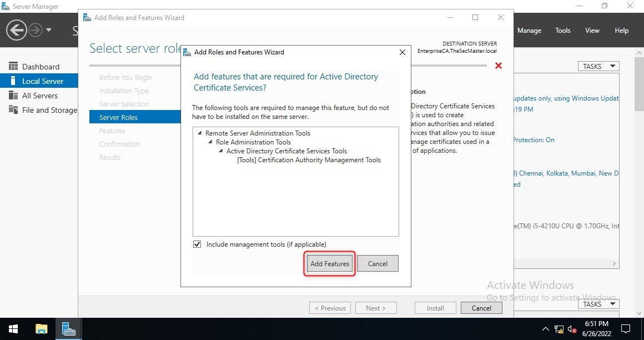Image resolution: width=644 pixels, height=340 pixels.
Task: Click the wizard window title icon
Action: pyautogui.click(x=87, y=18)
